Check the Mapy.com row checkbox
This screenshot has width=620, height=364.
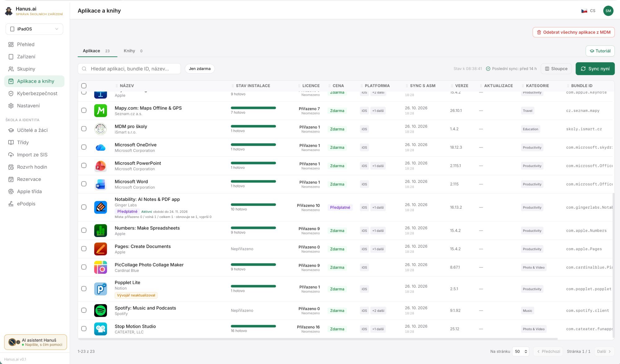coord(84,110)
